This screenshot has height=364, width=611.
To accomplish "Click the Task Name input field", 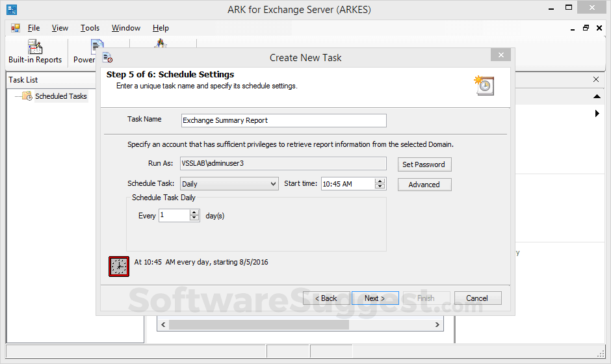I will (x=283, y=120).
